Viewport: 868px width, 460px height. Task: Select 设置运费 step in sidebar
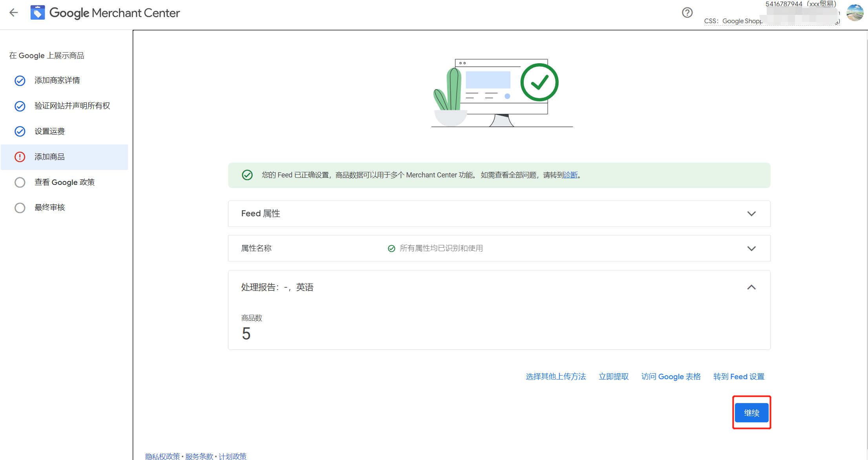click(x=64, y=131)
